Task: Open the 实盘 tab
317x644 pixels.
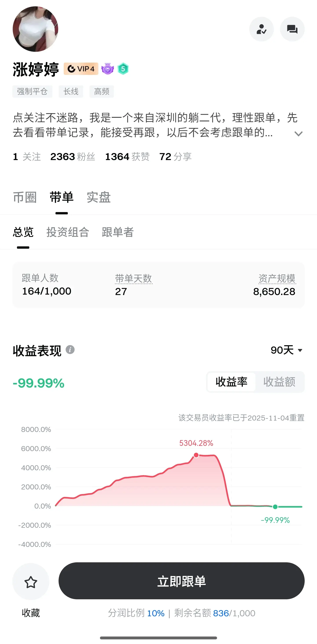Action: tap(99, 197)
